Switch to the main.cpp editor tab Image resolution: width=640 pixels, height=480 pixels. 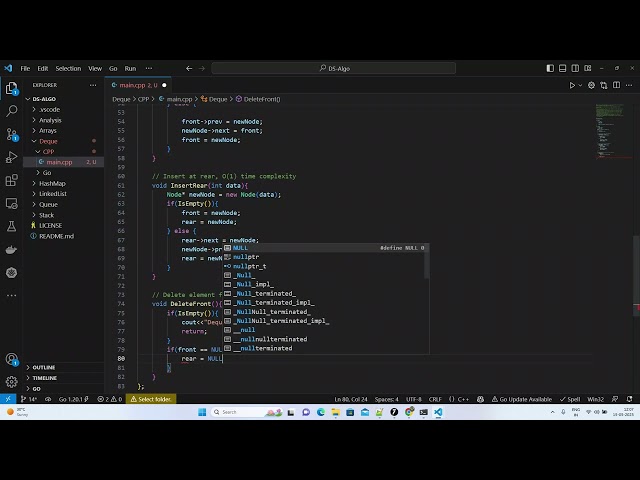[138, 85]
